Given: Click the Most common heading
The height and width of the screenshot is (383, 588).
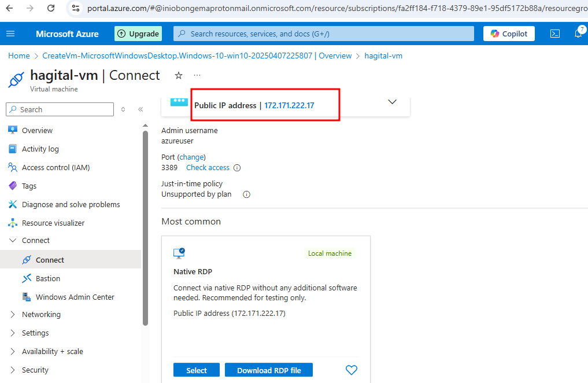Looking at the screenshot, I should click(x=191, y=222).
